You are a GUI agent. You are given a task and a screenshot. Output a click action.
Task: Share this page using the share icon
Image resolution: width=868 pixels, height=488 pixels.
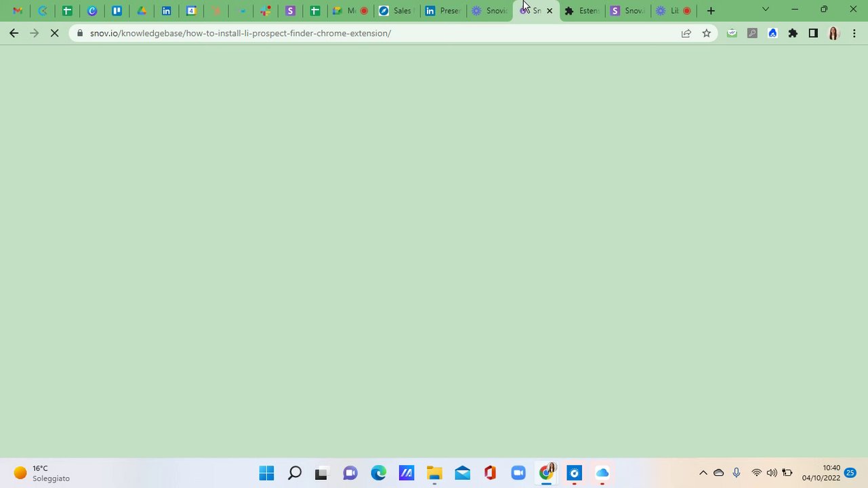tap(686, 33)
